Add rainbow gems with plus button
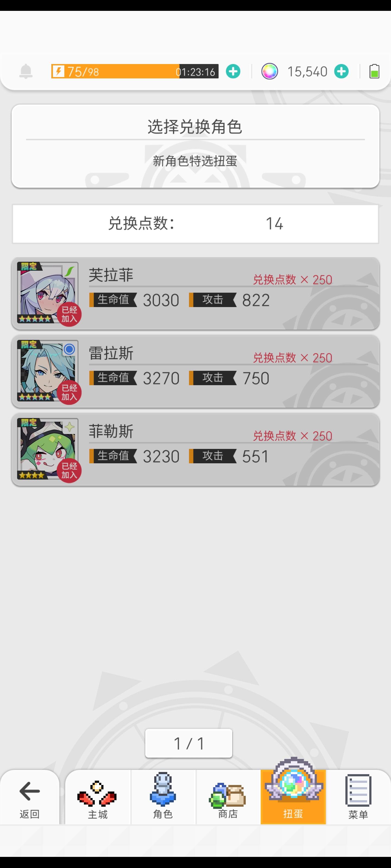 pyautogui.click(x=341, y=71)
